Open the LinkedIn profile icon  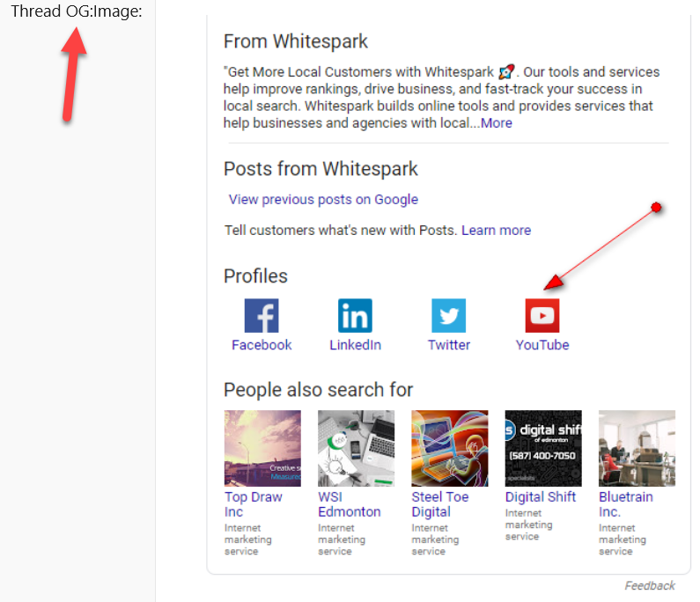click(356, 315)
